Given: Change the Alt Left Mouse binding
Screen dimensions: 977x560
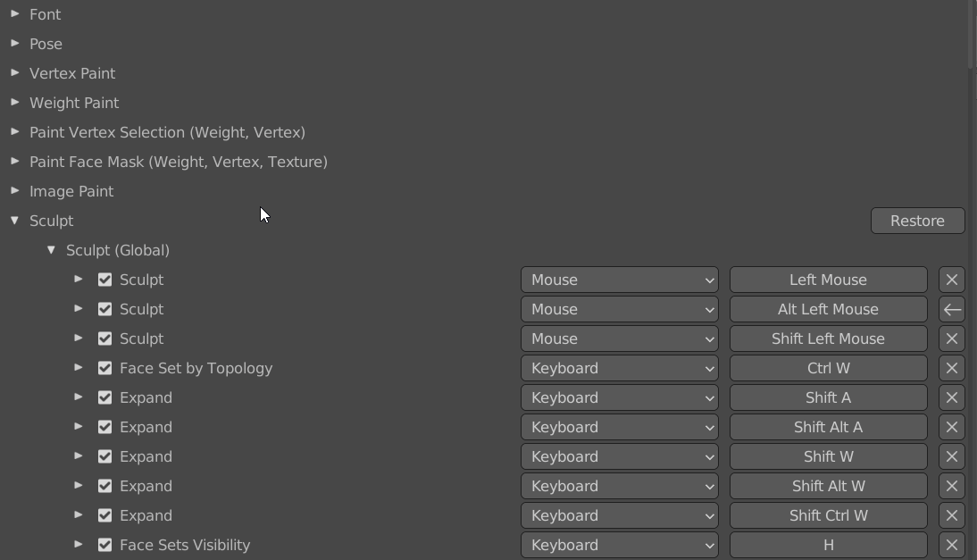Looking at the screenshot, I should (828, 309).
